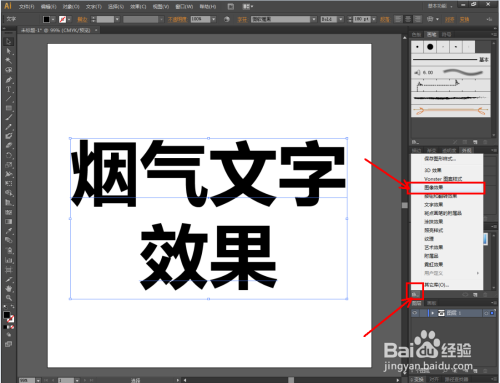Open the 文件(F) menu
The width and height of the screenshot is (500, 383).
pos(26,6)
